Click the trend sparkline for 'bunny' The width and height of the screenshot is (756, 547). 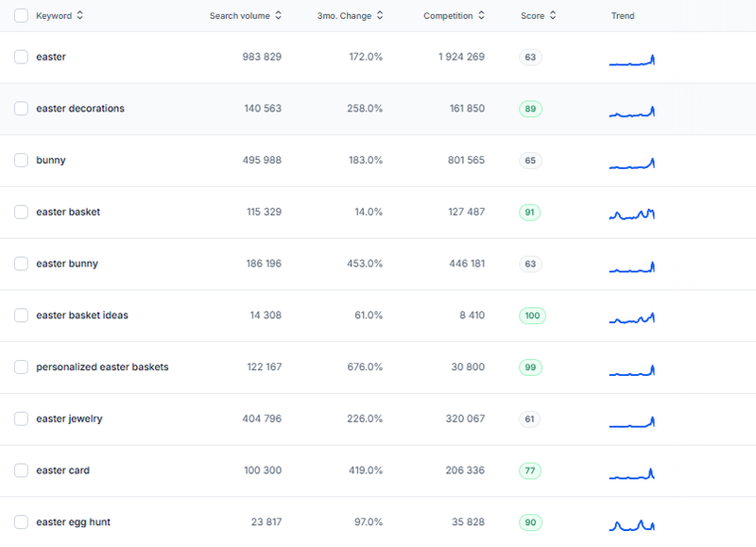tap(632, 162)
